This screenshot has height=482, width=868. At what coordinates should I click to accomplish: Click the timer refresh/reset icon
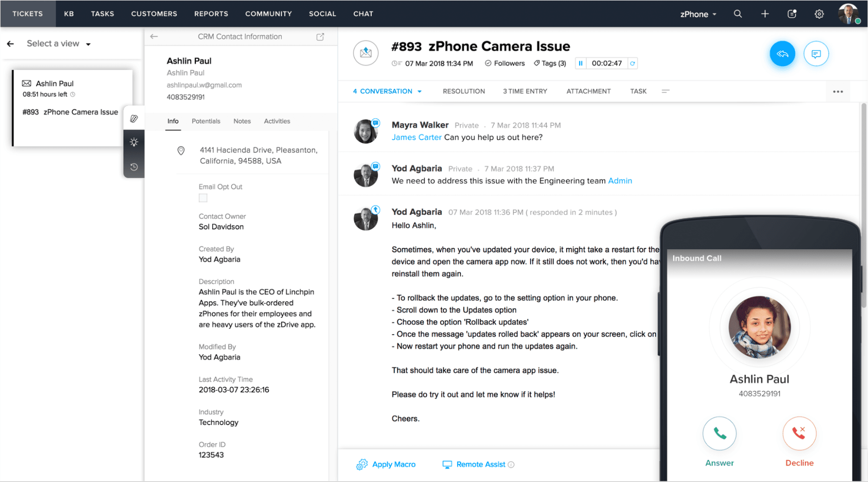(632, 64)
